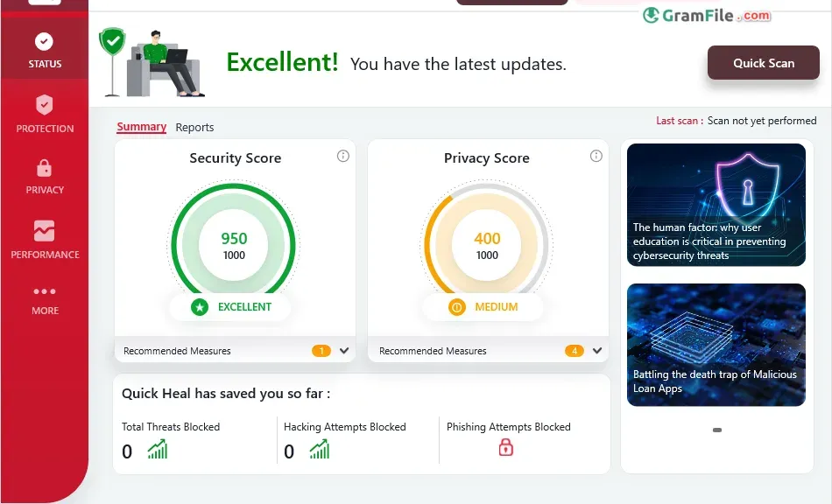Viewport: 832px width, 504px height.
Task: Click Total Threats Blocked chart icon
Action: [158, 450]
